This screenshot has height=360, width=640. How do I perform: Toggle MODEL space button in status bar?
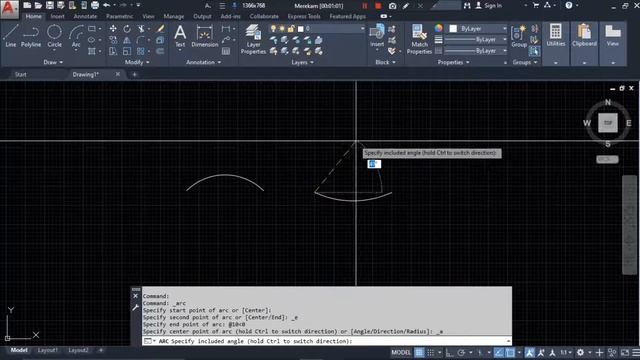click(x=401, y=352)
